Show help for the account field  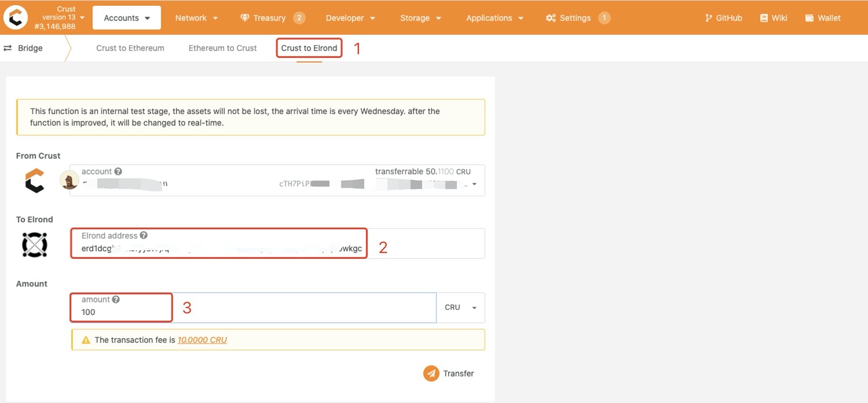(118, 171)
